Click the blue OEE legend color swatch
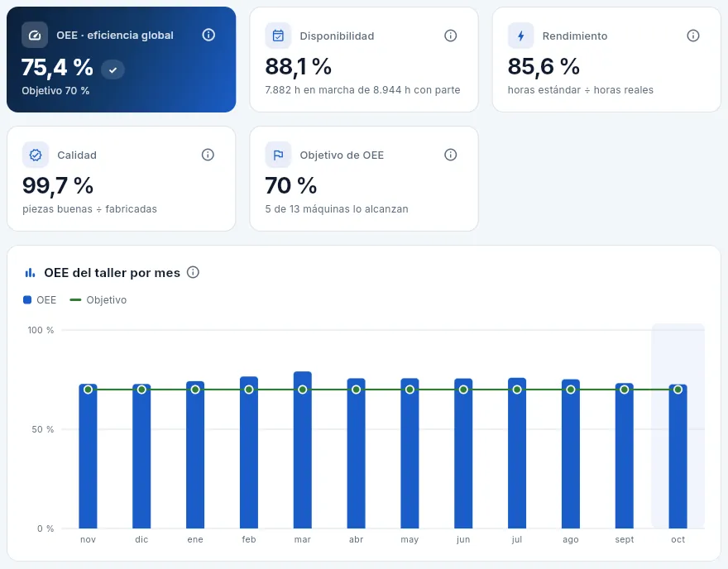The height and width of the screenshot is (569, 728). tap(27, 300)
